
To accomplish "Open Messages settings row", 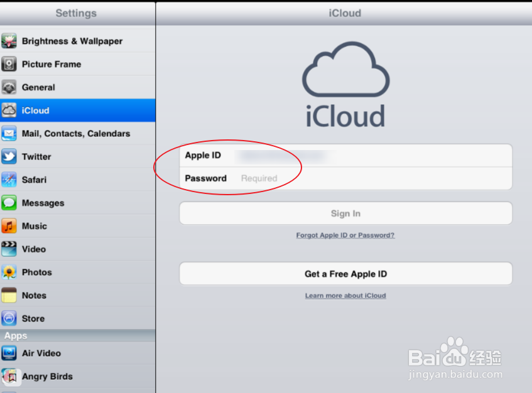I will pyautogui.click(x=78, y=203).
